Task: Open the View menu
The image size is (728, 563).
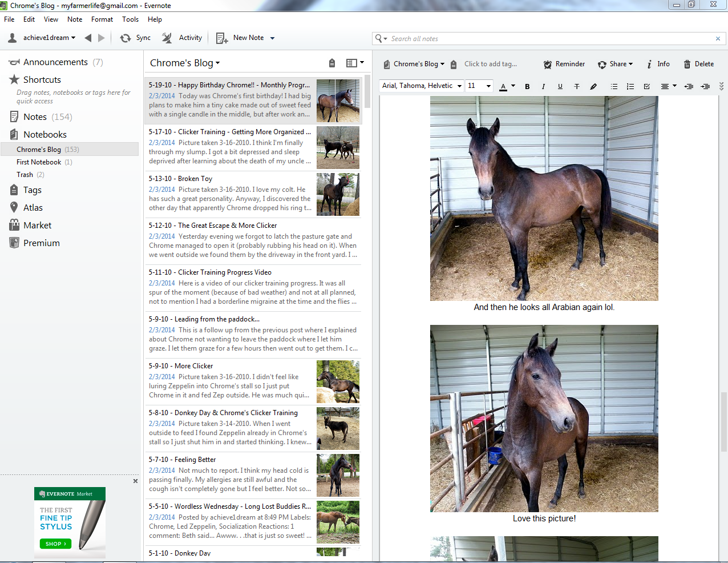Action: click(x=51, y=19)
